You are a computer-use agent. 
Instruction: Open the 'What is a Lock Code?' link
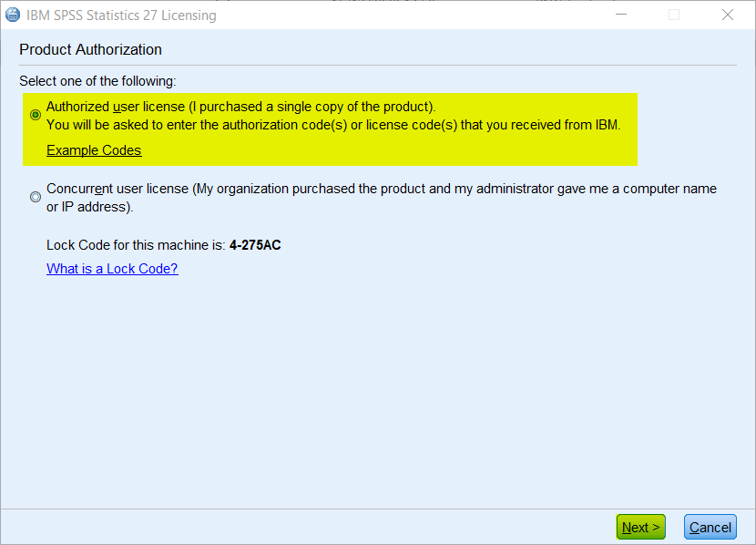pos(112,269)
